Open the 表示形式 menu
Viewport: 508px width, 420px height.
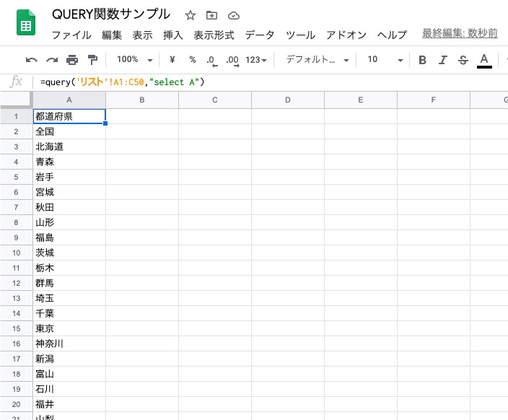[x=214, y=35]
